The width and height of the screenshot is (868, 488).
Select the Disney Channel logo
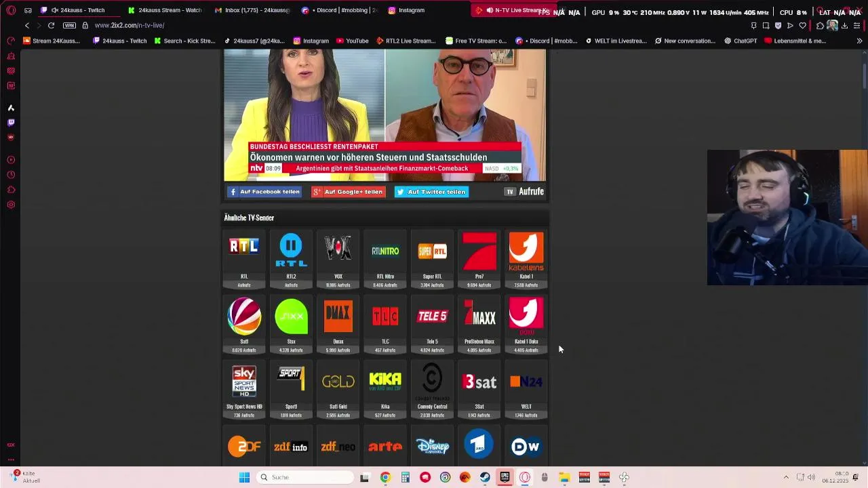pos(432,446)
